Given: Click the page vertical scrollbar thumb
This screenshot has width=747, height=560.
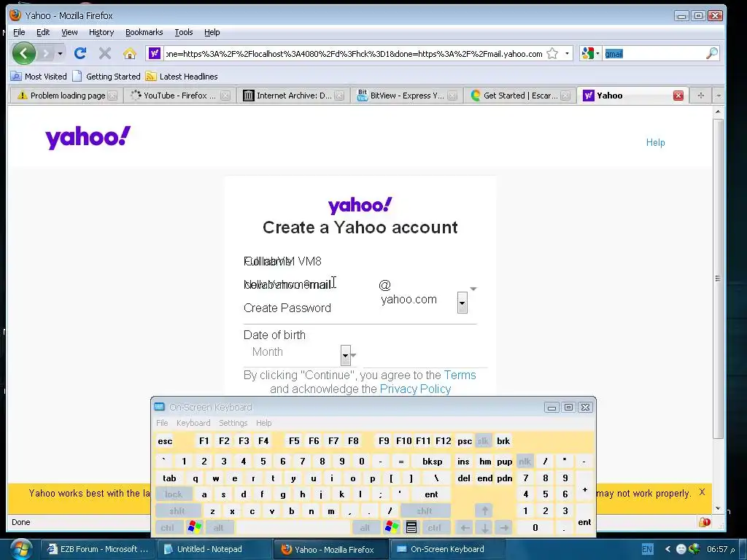Looking at the screenshot, I should [x=718, y=279].
